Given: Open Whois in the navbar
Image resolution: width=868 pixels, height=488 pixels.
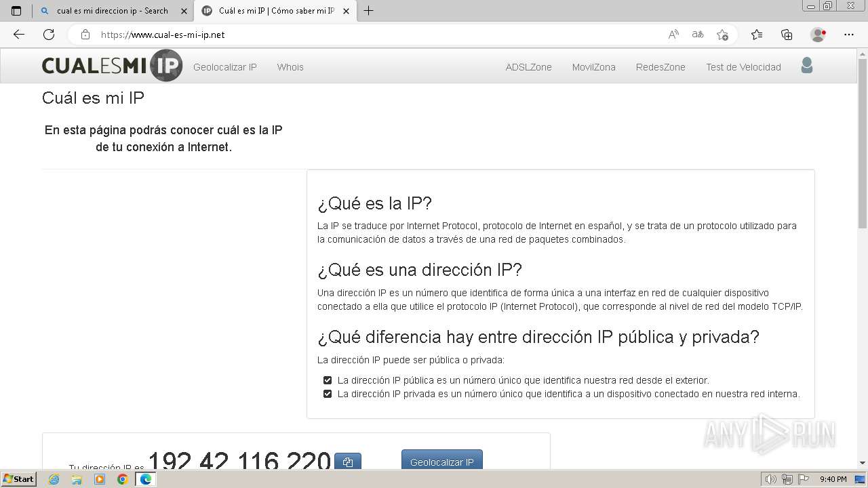Looking at the screenshot, I should pyautogui.click(x=290, y=67).
